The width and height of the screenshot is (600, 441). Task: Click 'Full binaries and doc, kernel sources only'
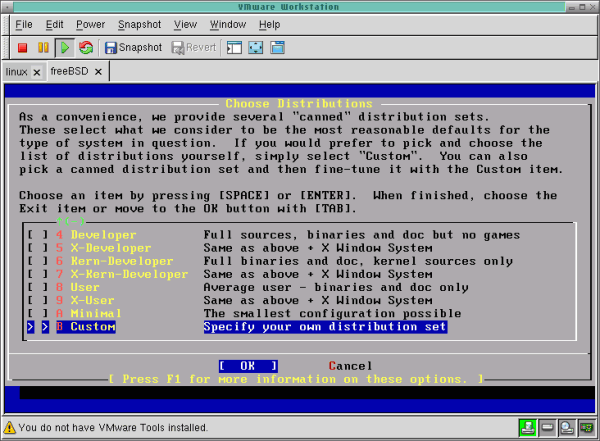pos(358,261)
